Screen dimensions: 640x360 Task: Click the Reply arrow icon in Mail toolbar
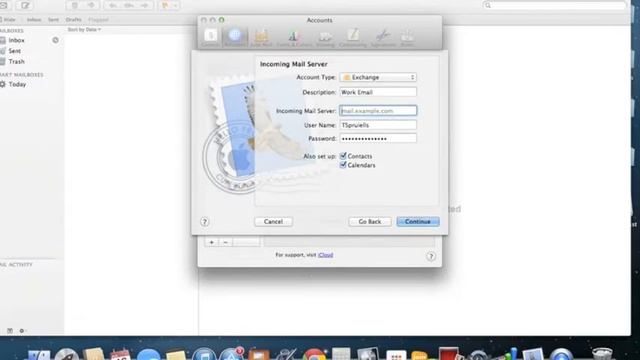click(x=113, y=5)
